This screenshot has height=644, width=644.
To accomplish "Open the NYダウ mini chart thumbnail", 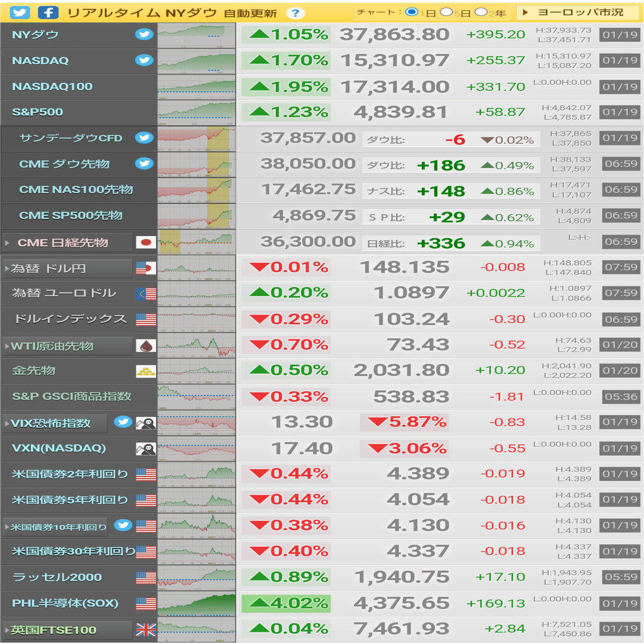I will click(197, 35).
